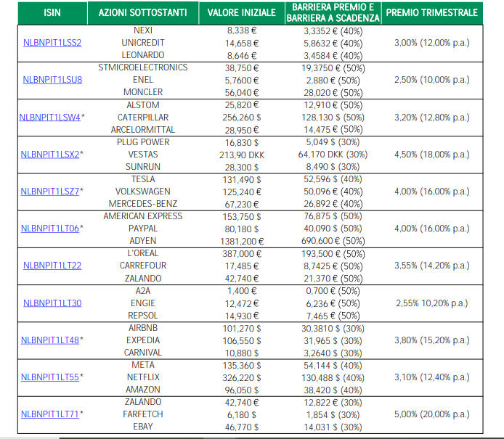Open the NLBNPIT1LSU8 ISIN link
Image resolution: width=504 pixels, height=439 pixels.
pos(52,80)
